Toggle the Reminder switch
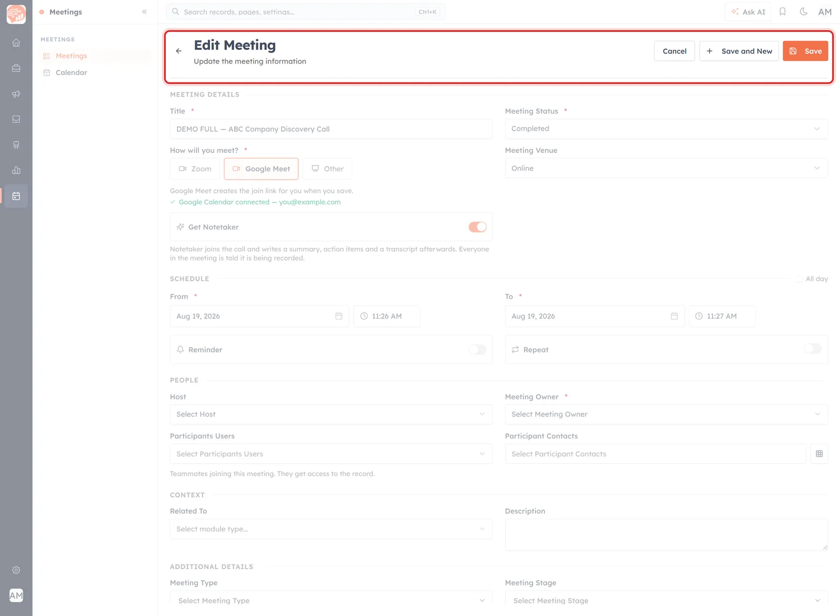Screen dimensions: 840x616 [x=477, y=350]
